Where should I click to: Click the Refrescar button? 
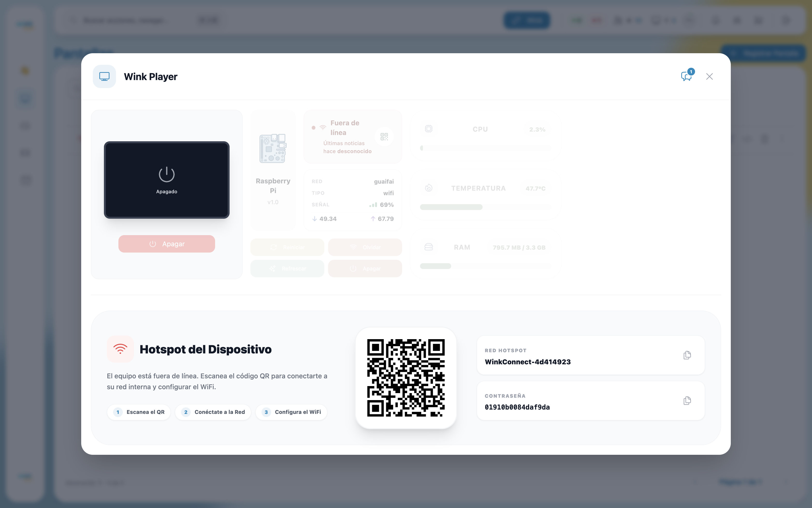(287, 269)
